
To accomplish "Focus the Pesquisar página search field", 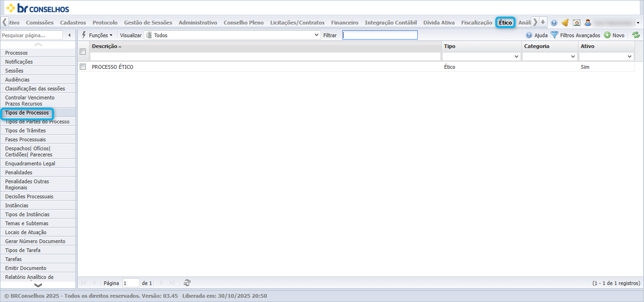I will pos(32,35).
